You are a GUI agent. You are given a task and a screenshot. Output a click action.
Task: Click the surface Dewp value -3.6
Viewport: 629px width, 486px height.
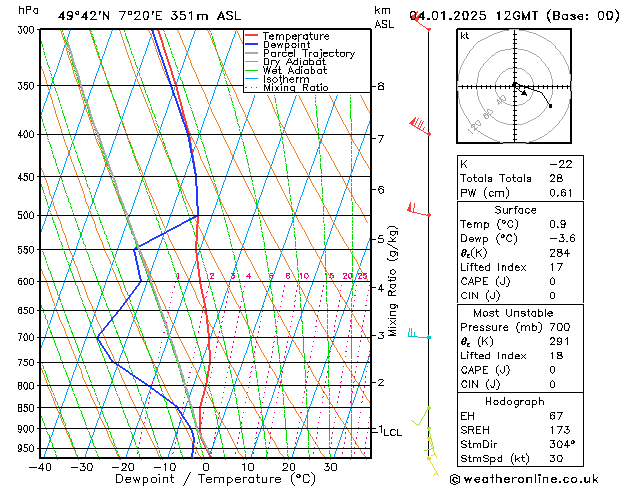[x=562, y=238]
